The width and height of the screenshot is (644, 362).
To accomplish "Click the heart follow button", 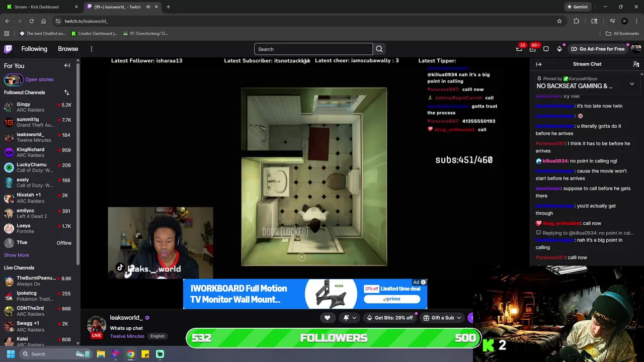I will click(x=327, y=318).
